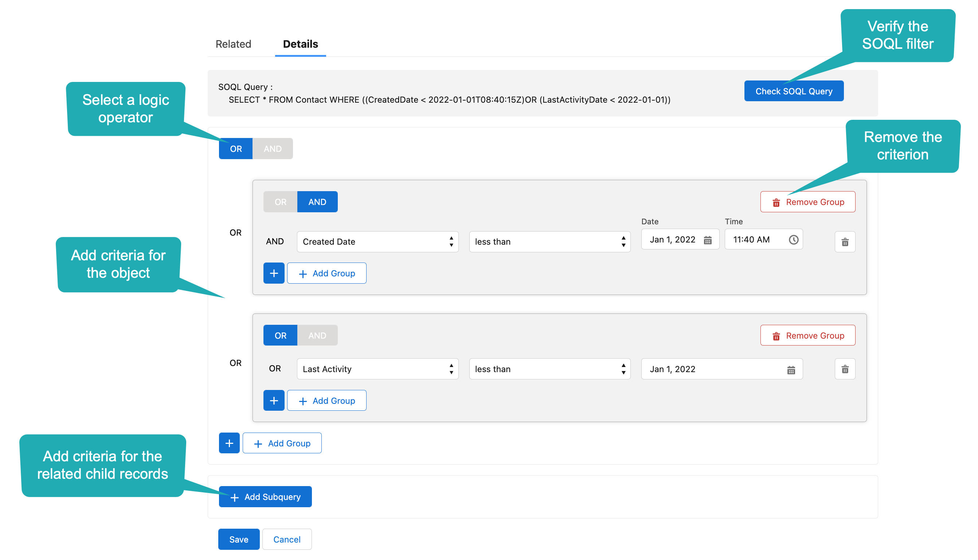The width and height of the screenshot is (978, 560).
Task: Add a criterion using the bottom plus icon
Action: 229,443
